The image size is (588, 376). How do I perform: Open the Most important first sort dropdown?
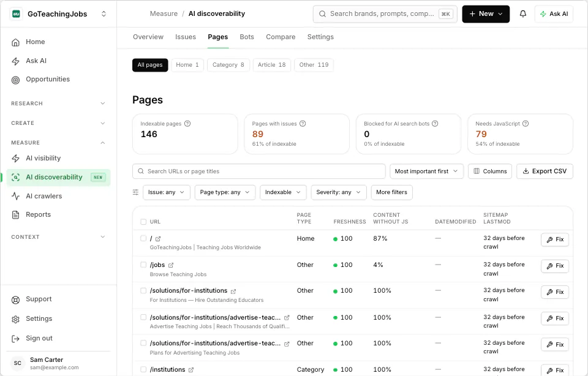426,171
